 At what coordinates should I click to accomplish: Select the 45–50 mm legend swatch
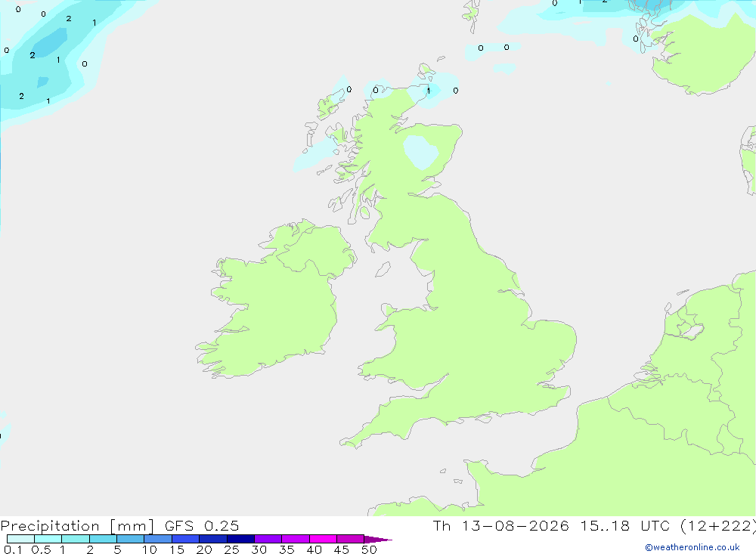point(351,539)
